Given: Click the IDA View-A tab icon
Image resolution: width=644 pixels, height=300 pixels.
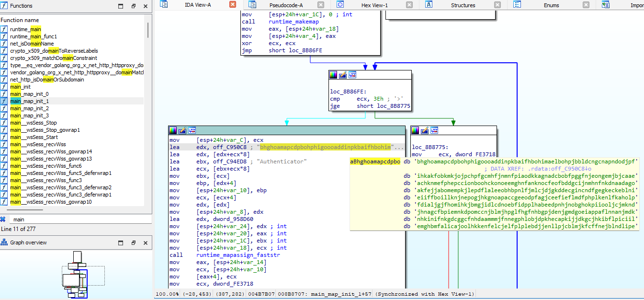Looking at the screenshot, I should [164, 5].
